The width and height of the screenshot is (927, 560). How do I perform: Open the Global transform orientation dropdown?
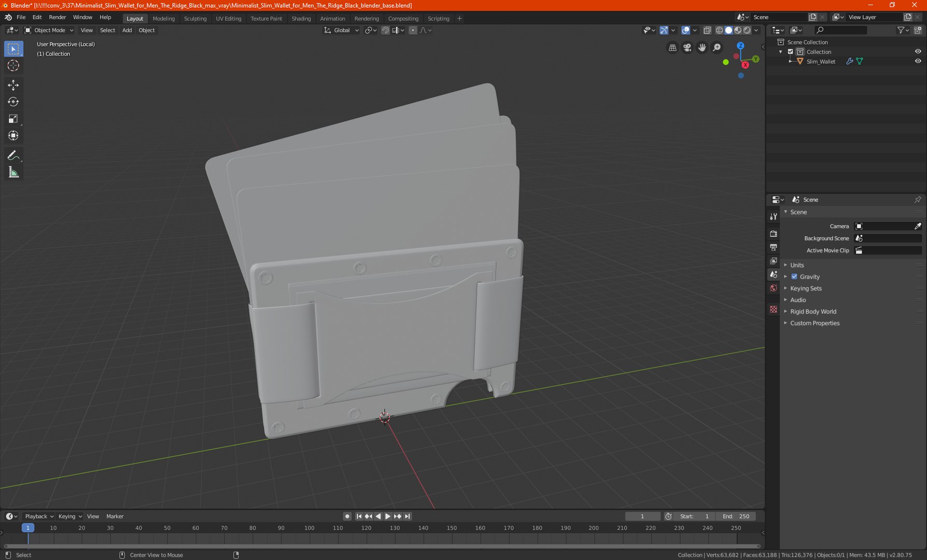pyautogui.click(x=341, y=30)
